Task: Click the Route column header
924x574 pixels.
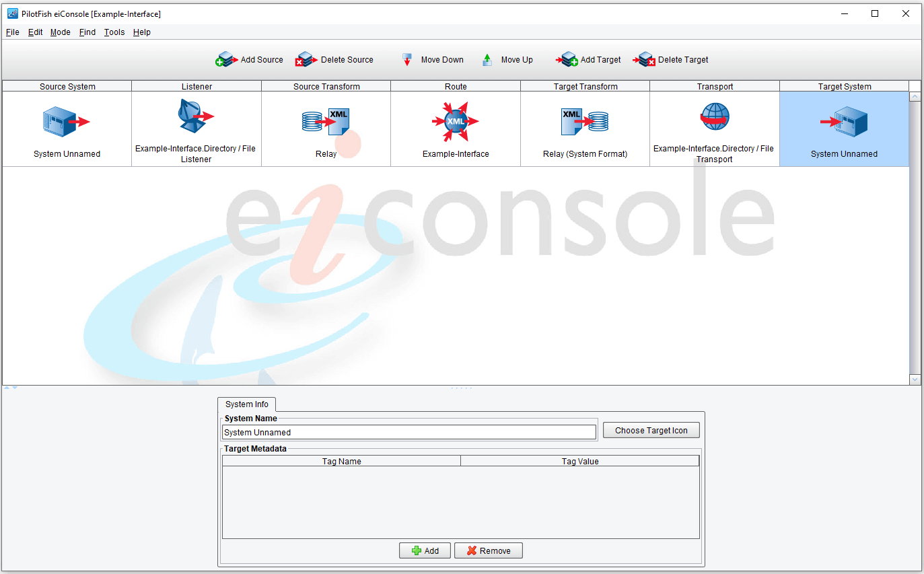Action: pyautogui.click(x=456, y=86)
